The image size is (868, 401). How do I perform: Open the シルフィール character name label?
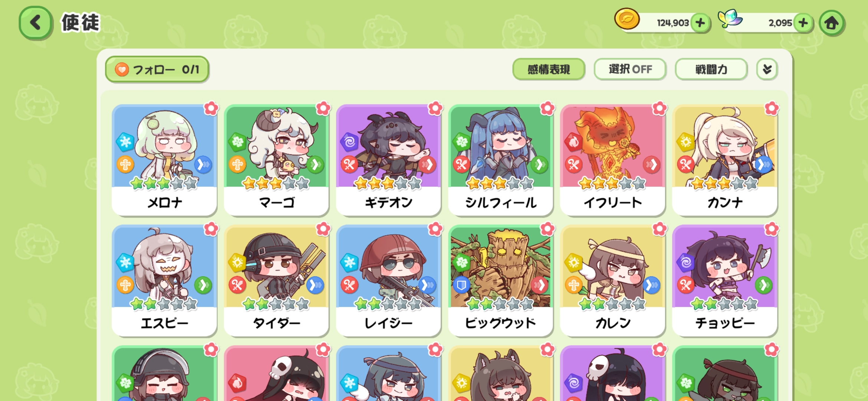point(500,202)
